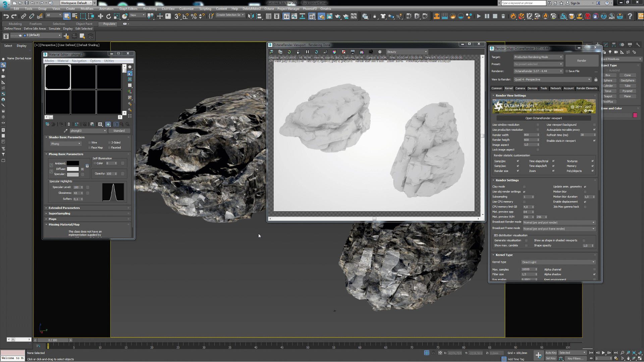Expand the Extended Parameters rollout
644x362 pixels.
(x=64, y=208)
